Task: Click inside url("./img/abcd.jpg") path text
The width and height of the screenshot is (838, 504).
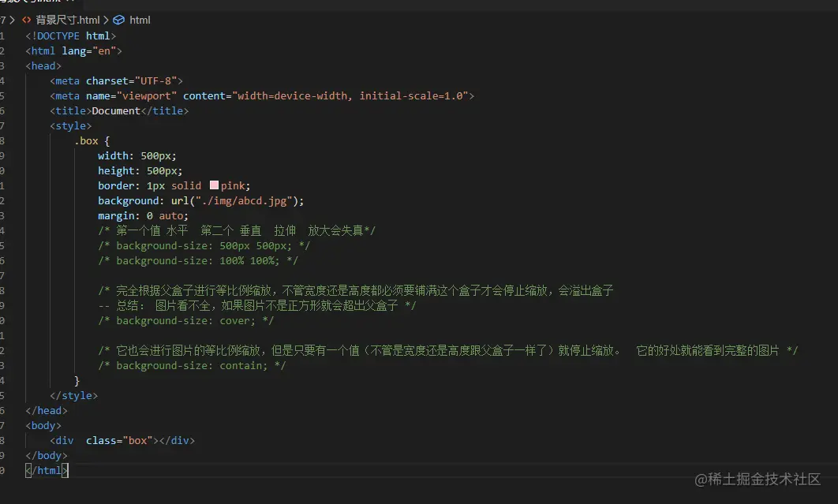Action: point(245,200)
